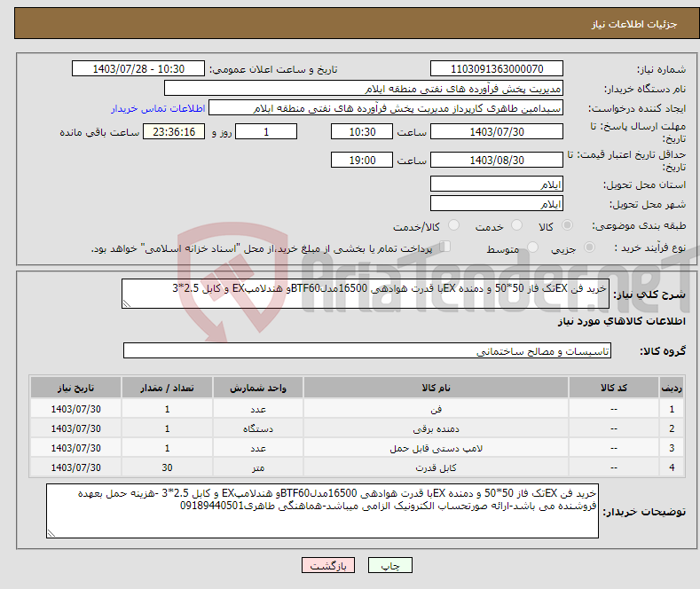Select the کالا radio button

pyautogui.click(x=567, y=225)
